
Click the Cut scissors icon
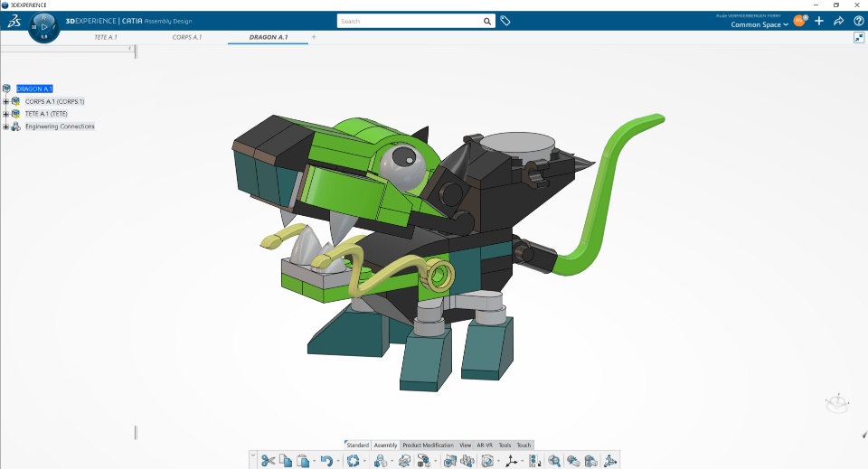coord(268,461)
